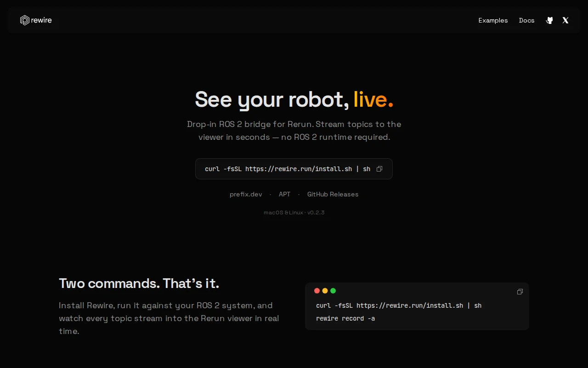588x368 pixels.
Task: Click the rewire logo in the header
Action: [x=36, y=20]
